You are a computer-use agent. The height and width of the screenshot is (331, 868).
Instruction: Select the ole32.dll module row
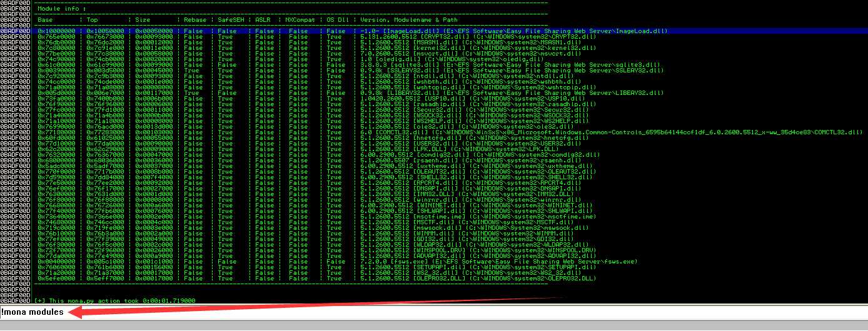tap(434, 126)
